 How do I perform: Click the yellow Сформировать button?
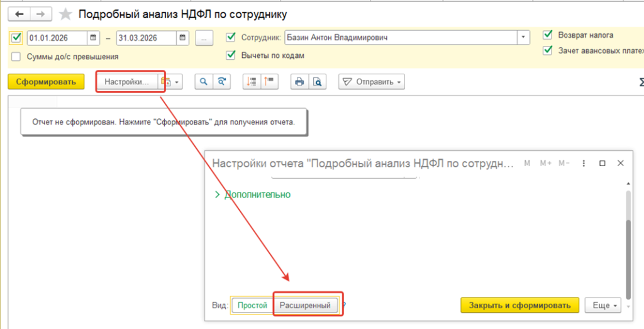[x=46, y=82]
